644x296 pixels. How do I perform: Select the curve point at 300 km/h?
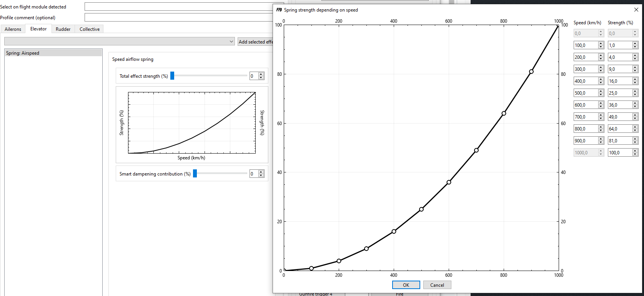[x=366, y=249]
